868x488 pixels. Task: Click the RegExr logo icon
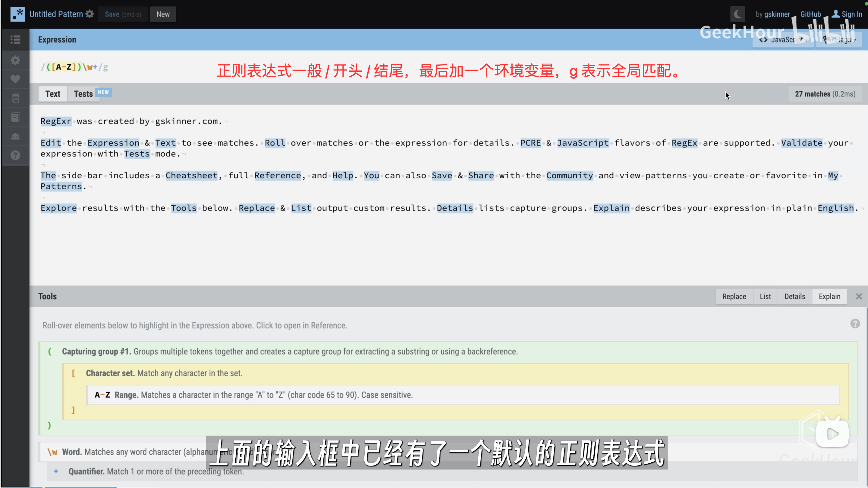pyautogui.click(x=17, y=14)
